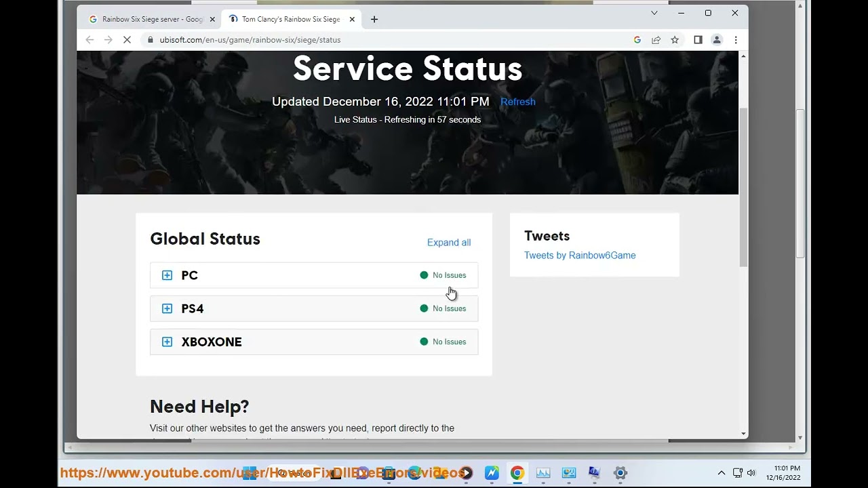Go forward in browser history
Viewport: 868px width, 488px height.
(108, 40)
